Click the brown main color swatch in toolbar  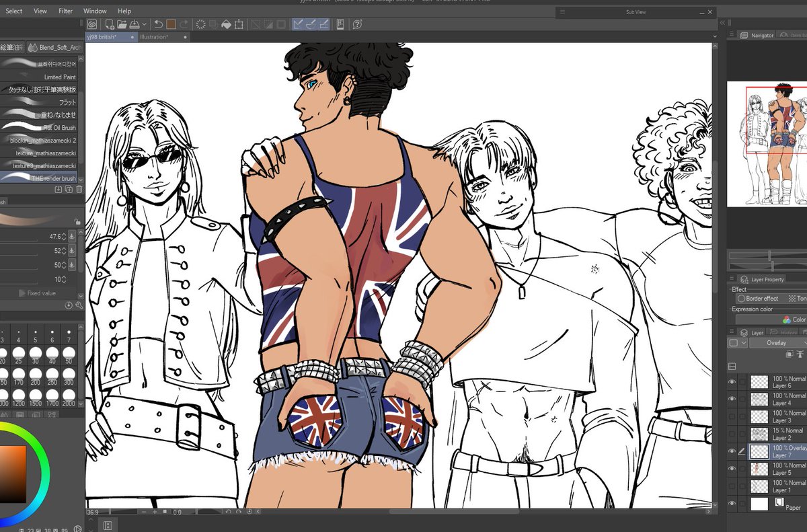click(171, 24)
